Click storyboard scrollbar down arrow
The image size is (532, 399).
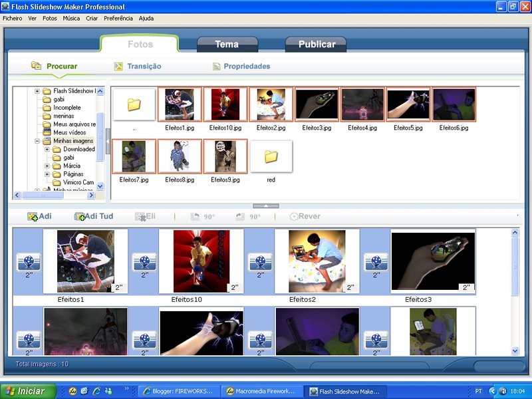515,351
